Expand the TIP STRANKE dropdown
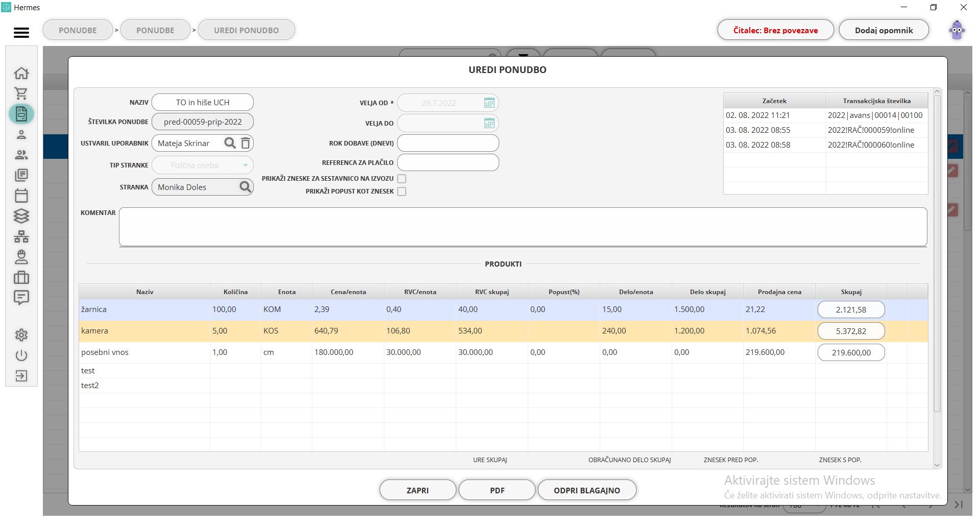This screenshot has height=526, width=980. click(203, 165)
